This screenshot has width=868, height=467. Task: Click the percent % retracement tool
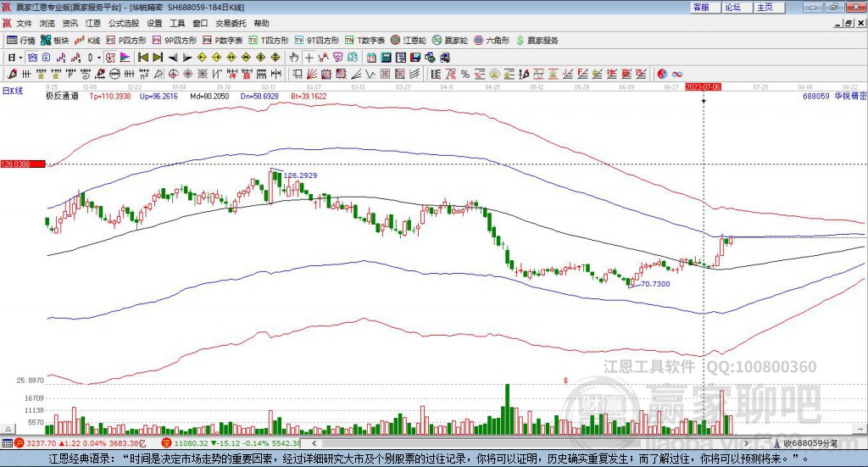click(x=465, y=74)
